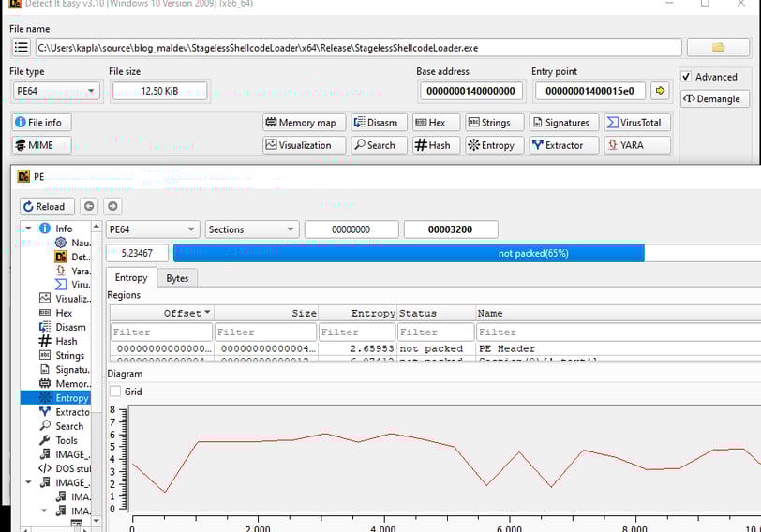Image resolution: width=761 pixels, height=532 pixels.
Task: Go back with the left arrow button
Action: tap(89, 206)
